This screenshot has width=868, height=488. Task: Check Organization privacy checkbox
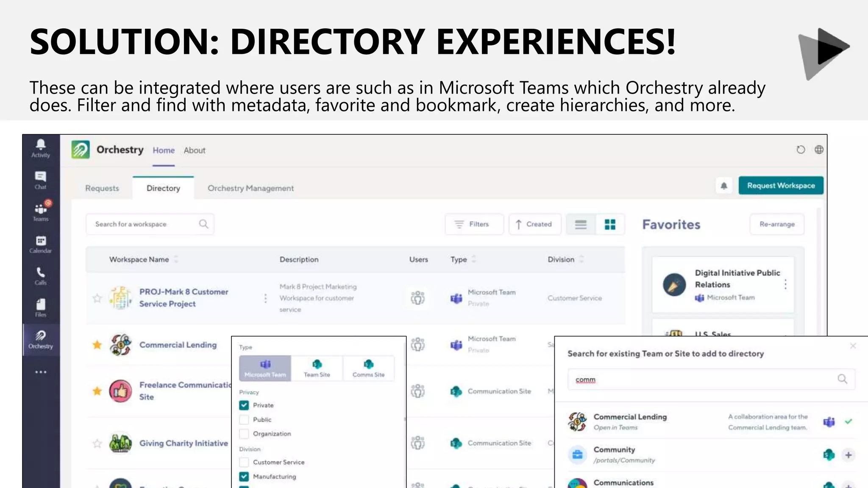[x=244, y=434]
